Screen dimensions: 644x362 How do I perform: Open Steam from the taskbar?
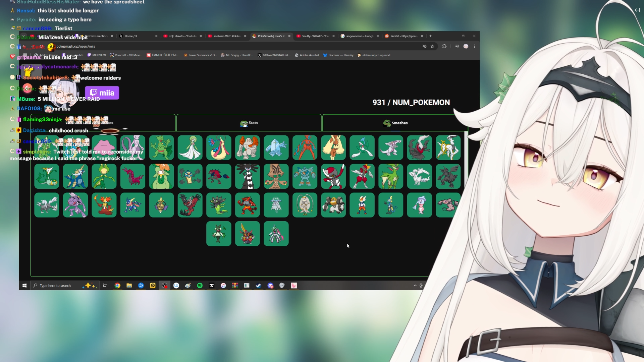click(259, 286)
